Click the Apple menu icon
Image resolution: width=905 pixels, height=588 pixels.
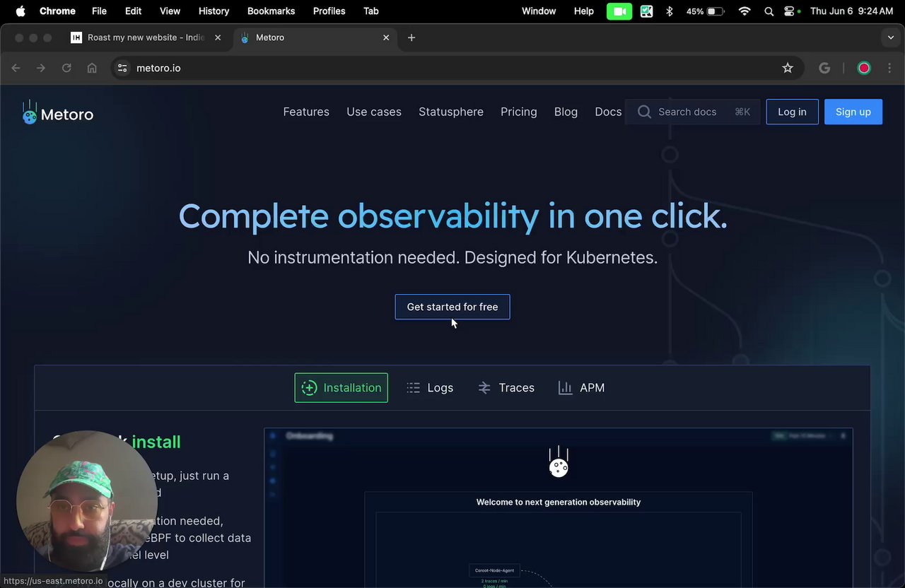click(x=21, y=11)
